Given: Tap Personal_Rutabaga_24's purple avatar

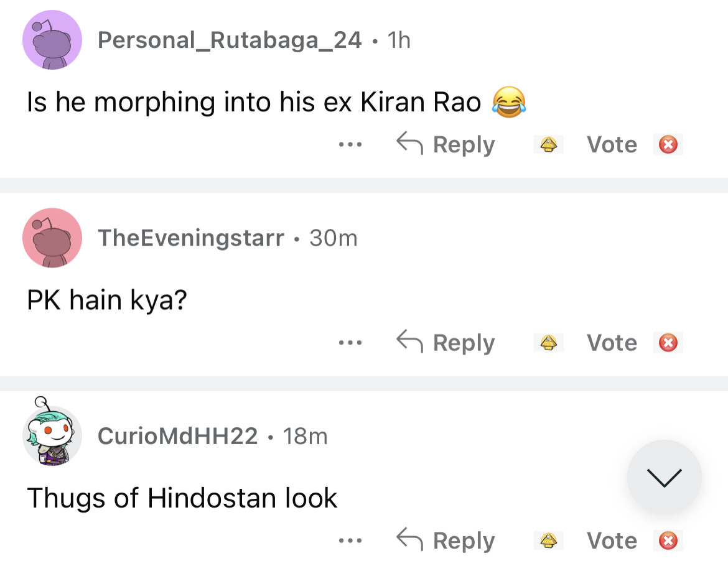Looking at the screenshot, I should click(x=52, y=40).
